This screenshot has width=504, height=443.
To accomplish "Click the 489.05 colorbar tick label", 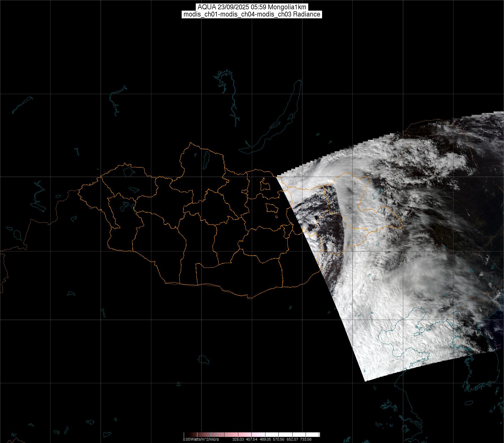I will point(265,439).
